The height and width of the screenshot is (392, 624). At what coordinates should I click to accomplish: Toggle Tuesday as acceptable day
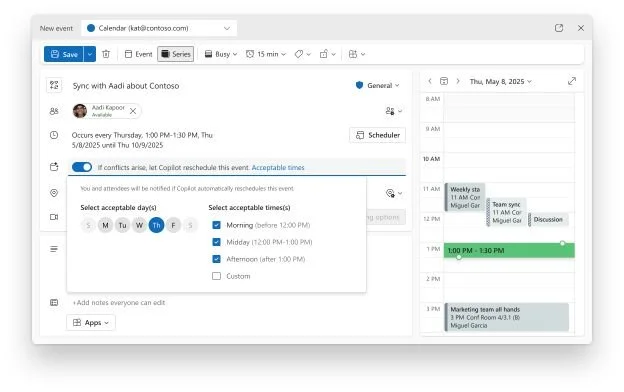click(123, 225)
